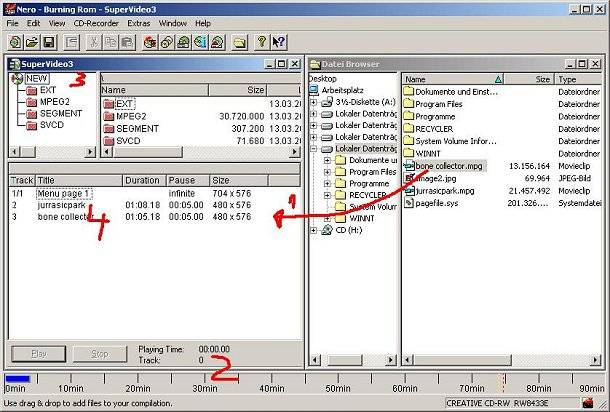Click the Pause column header in track list
Image resolution: width=610 pixels, height=412 pixels.
click(188, 181)
